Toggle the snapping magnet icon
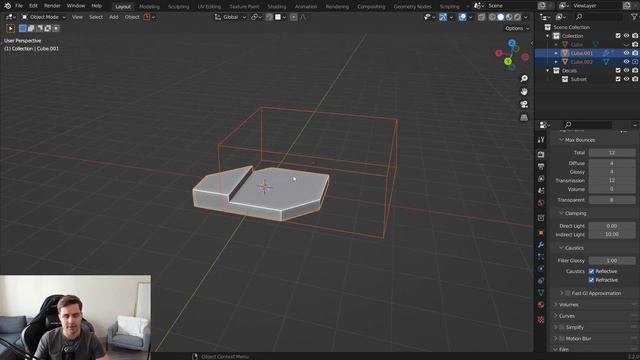This screenshot has width=640, height=360. pyautogui.click(x=269, y=17)
